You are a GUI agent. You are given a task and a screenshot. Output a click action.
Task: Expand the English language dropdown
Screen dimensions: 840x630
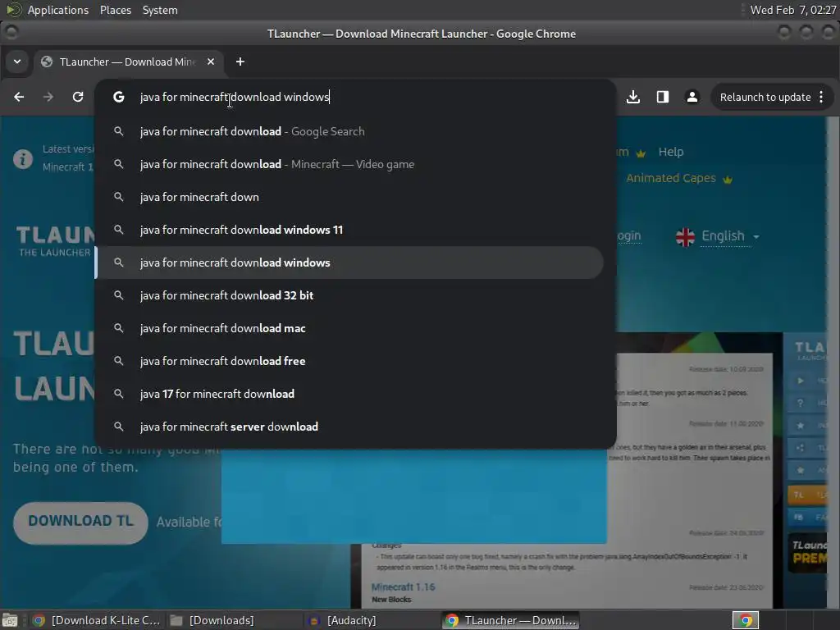click(x=729, y=235)
